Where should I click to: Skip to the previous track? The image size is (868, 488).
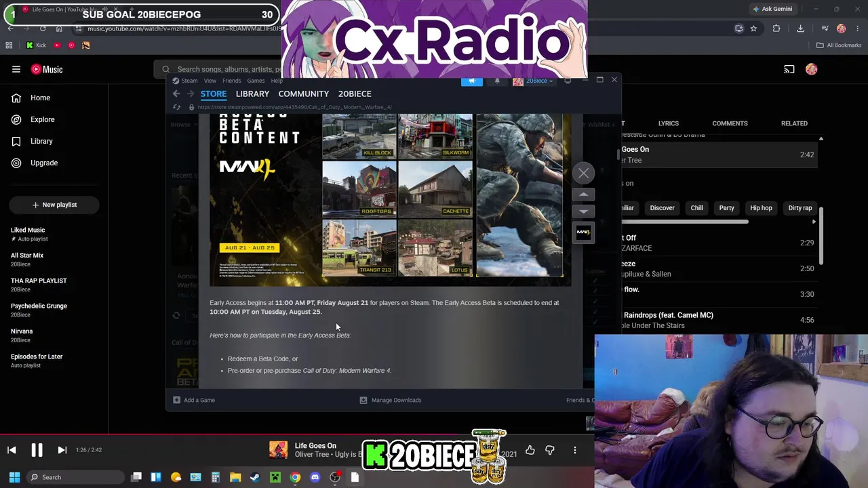coord(12,450)
